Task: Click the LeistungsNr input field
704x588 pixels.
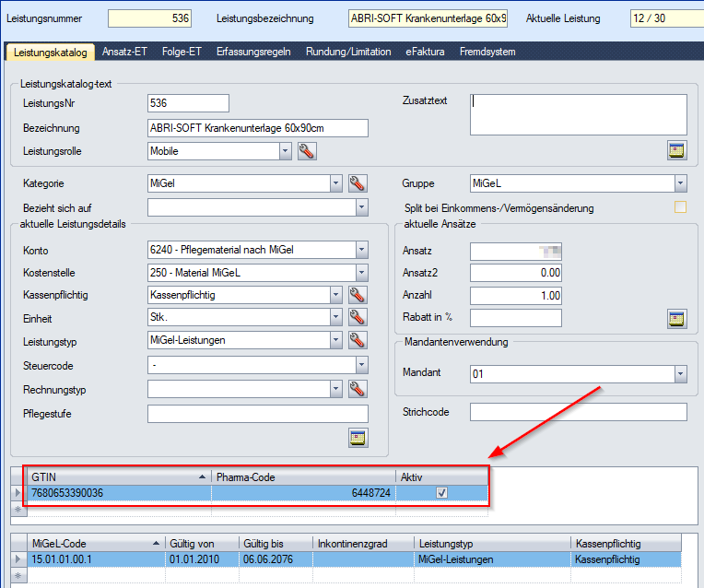Action: click(x=188, y=103)
